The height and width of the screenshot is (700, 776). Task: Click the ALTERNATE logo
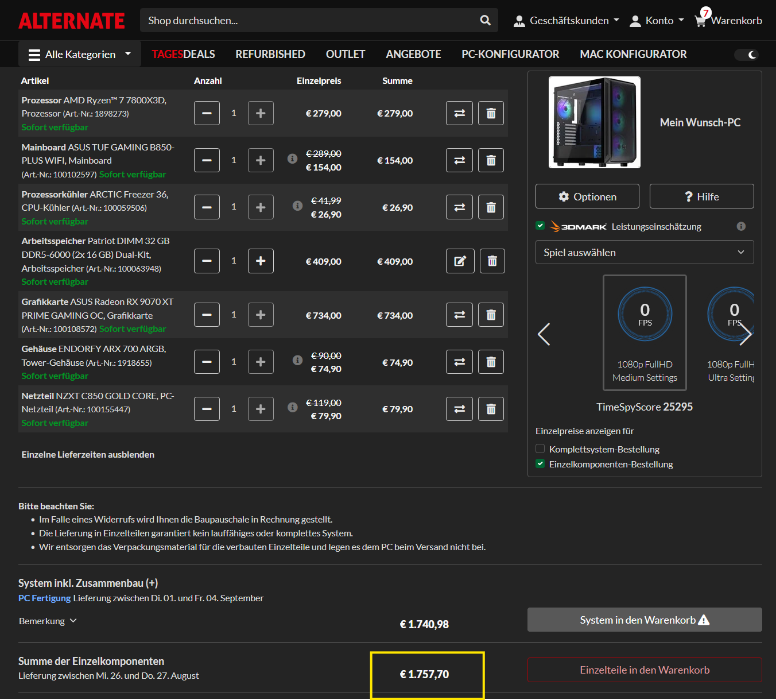point(72,21)
